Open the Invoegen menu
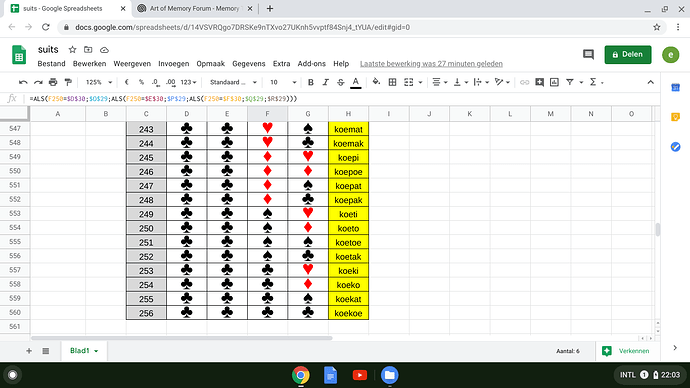 pos(173,64)
